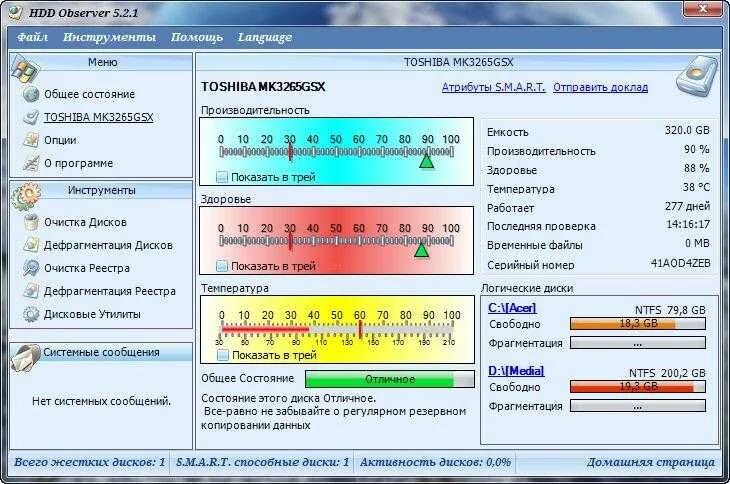Click the Домашняя страница link

[650, 462]
